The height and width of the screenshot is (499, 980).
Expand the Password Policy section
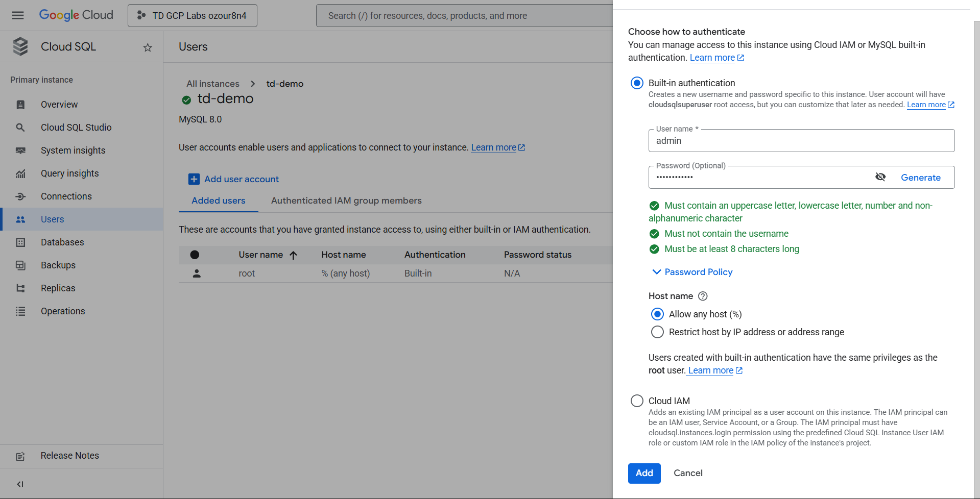tap(692, 272)
